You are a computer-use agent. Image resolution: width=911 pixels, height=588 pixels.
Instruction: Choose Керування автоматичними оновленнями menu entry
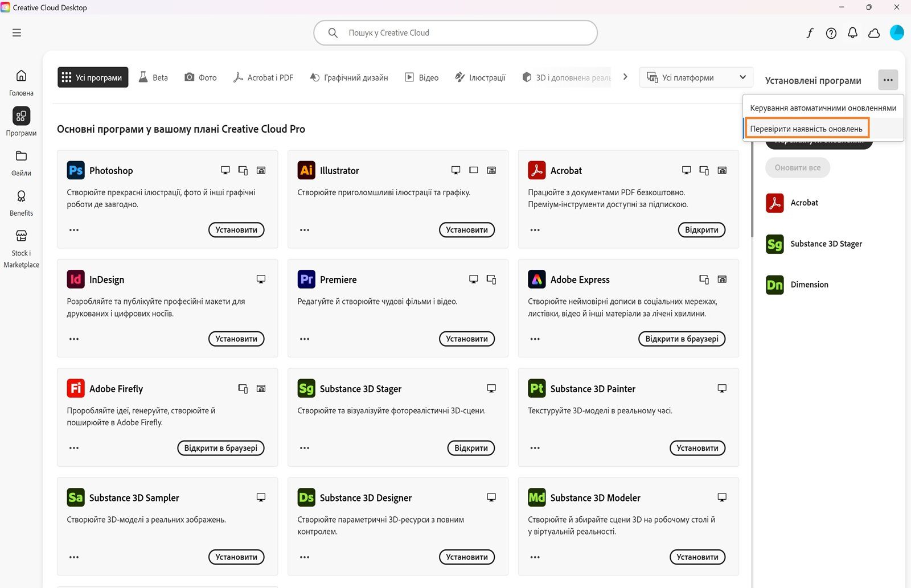[x=823, y=108]
